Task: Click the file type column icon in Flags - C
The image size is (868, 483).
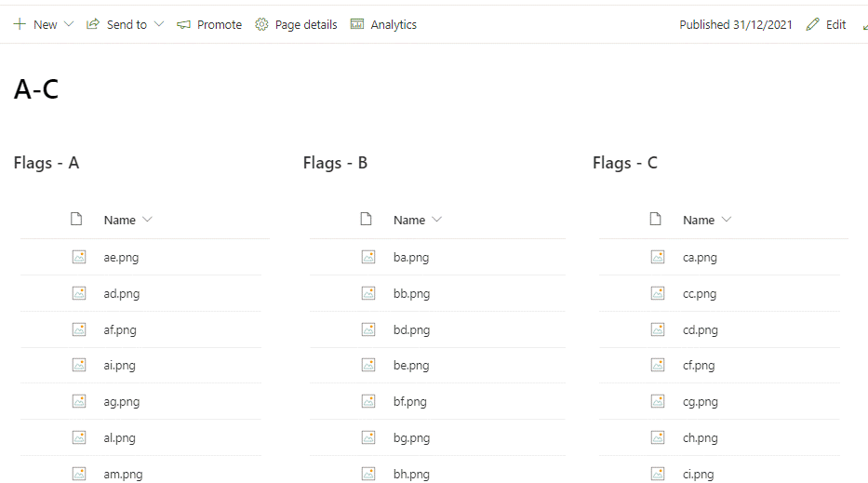Action: tap(656, 220)
